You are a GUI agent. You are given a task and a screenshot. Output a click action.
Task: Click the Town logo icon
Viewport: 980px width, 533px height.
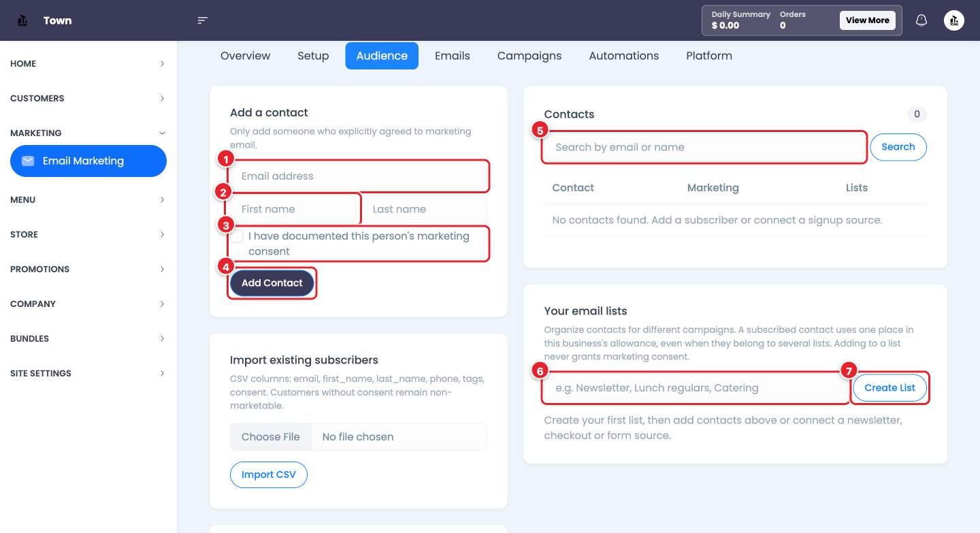22,20
